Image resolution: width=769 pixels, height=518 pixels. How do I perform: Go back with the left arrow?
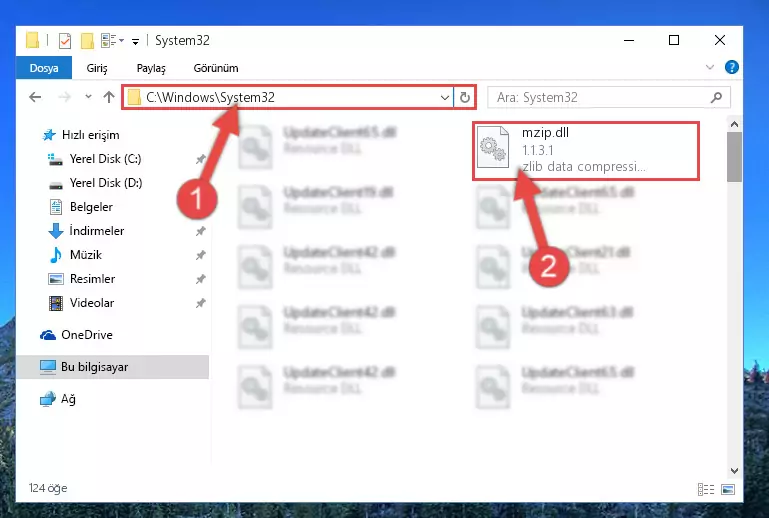coord(35,97)
